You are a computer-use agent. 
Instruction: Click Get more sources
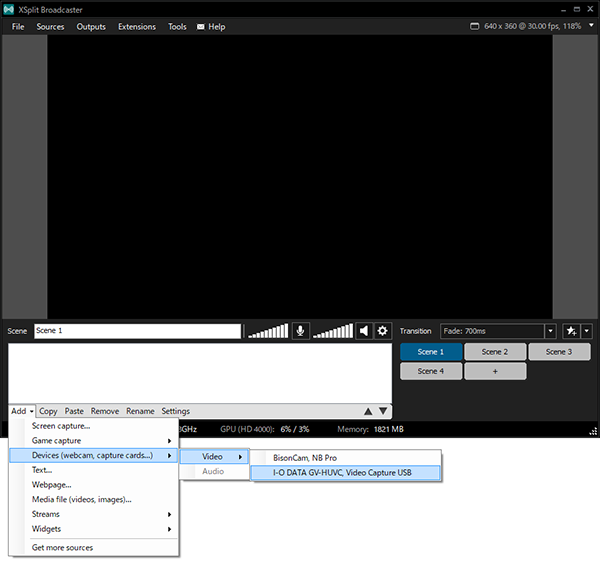(x=94, y=548)
